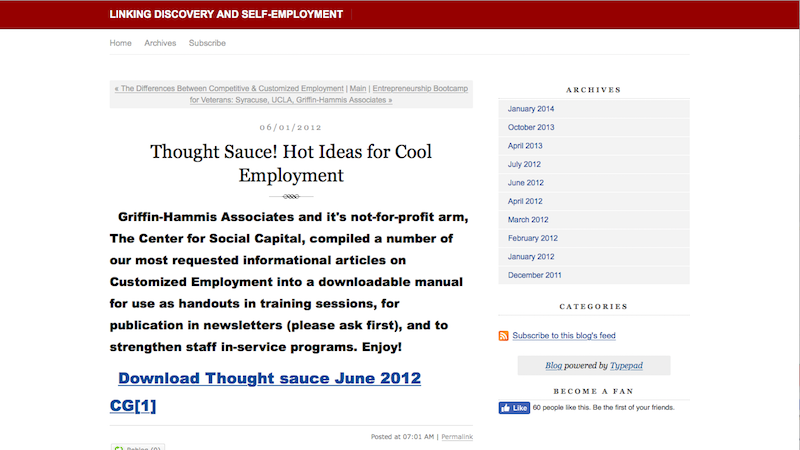Open the July 2012 archive

(x=524, y=164)
